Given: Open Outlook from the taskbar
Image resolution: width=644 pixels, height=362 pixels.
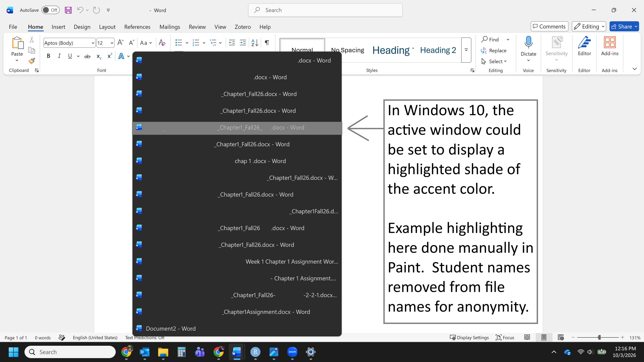Looking at the screenshot, I should (x=145, y=352).
